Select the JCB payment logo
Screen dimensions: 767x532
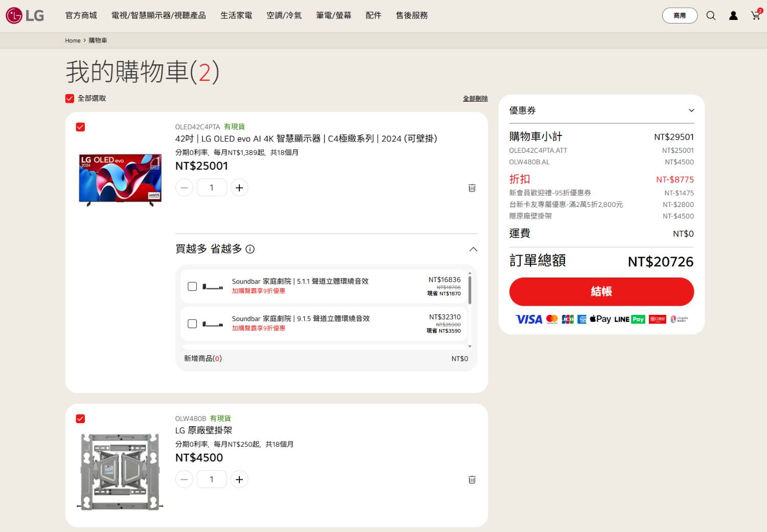pos(568,319)
